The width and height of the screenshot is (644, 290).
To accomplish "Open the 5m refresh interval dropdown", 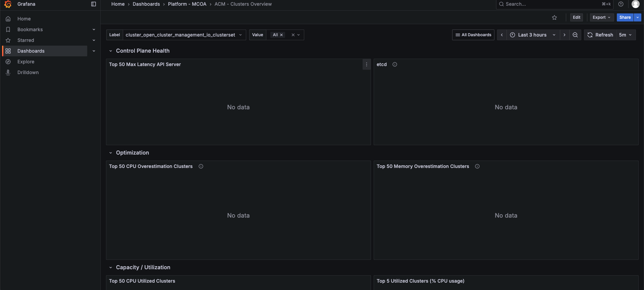I will pyautogui.click(x=626, y=35).
